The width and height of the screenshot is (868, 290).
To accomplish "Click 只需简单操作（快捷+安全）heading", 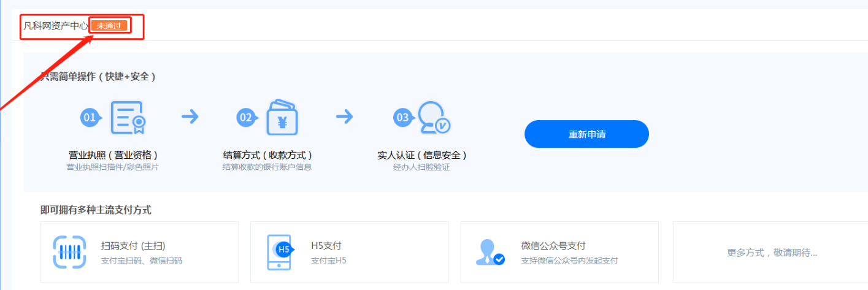I will (x=98, y=77).
